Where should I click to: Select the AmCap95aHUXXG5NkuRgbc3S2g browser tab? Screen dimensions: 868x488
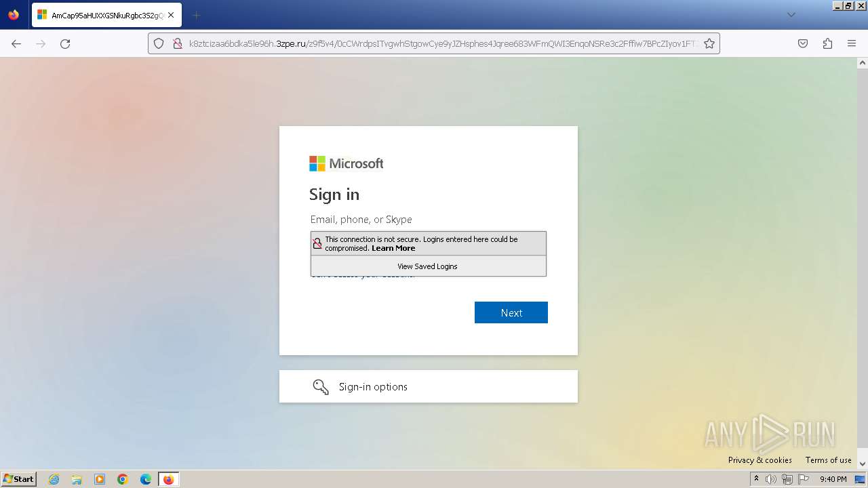[107, 15]
